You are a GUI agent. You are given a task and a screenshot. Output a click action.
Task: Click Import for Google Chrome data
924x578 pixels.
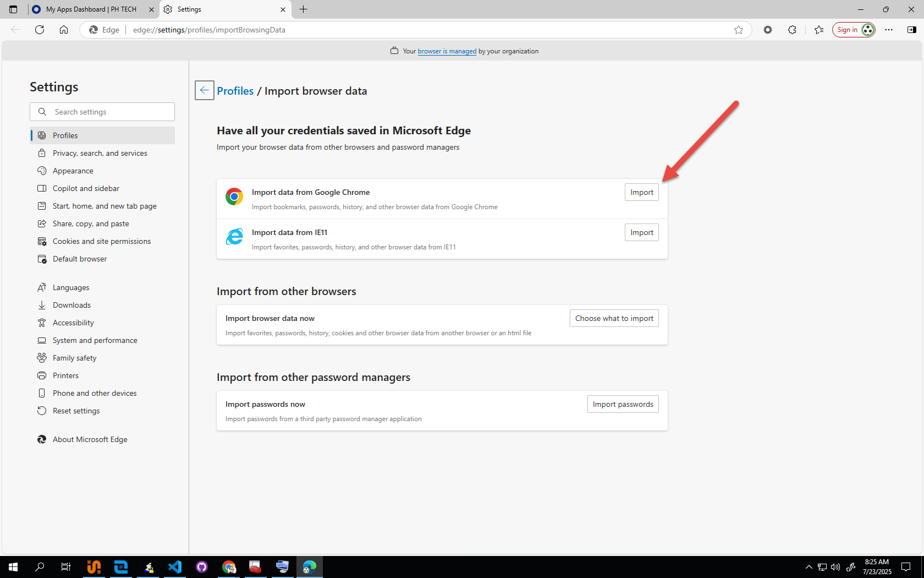(641, 192)
